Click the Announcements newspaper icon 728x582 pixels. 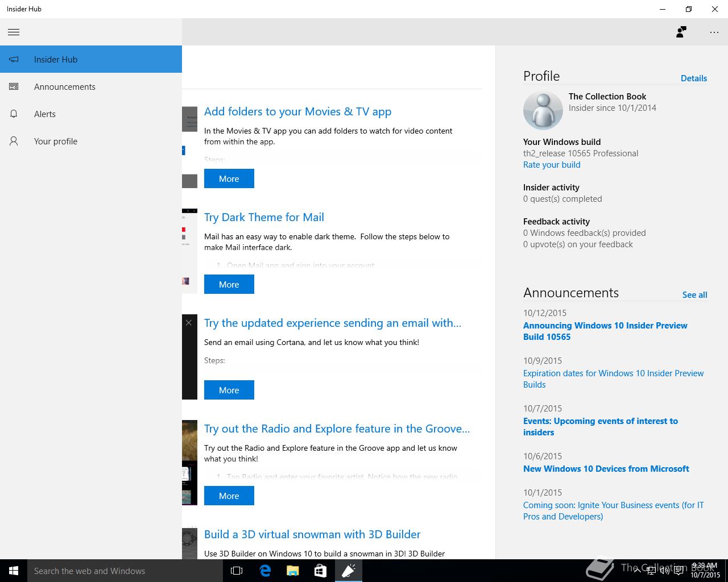coord(14,87)
